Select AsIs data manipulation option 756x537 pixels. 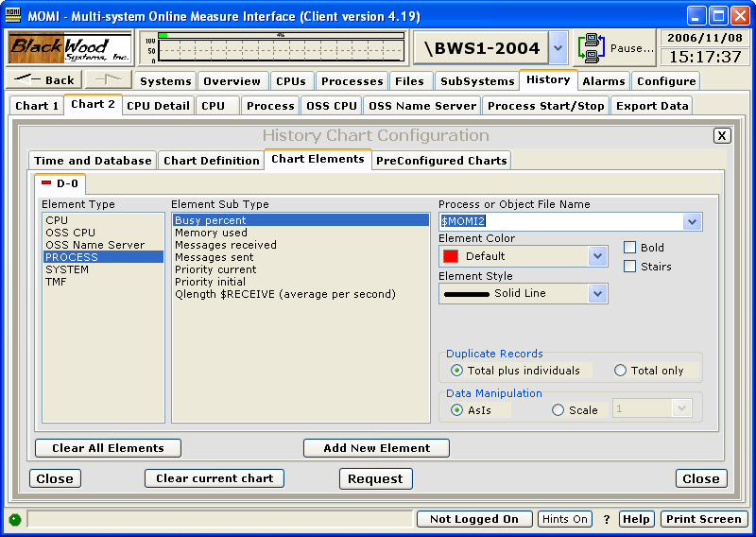point(456,410)
